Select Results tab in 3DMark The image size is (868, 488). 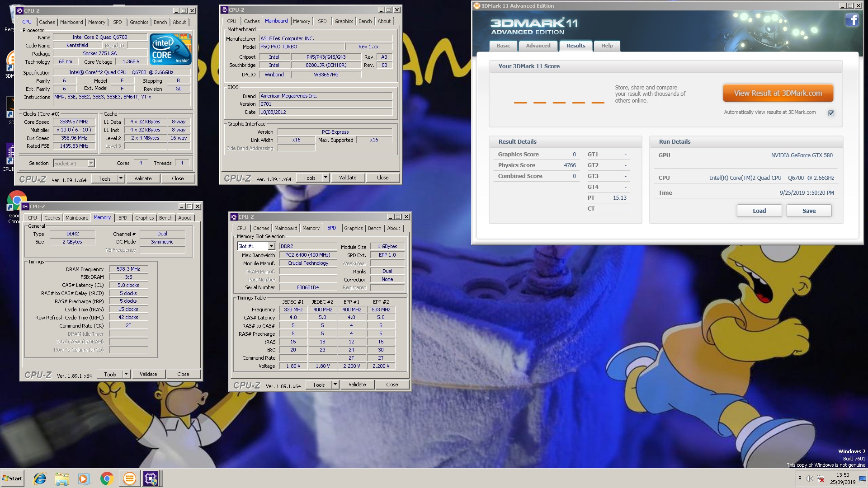tap(576, 46)
